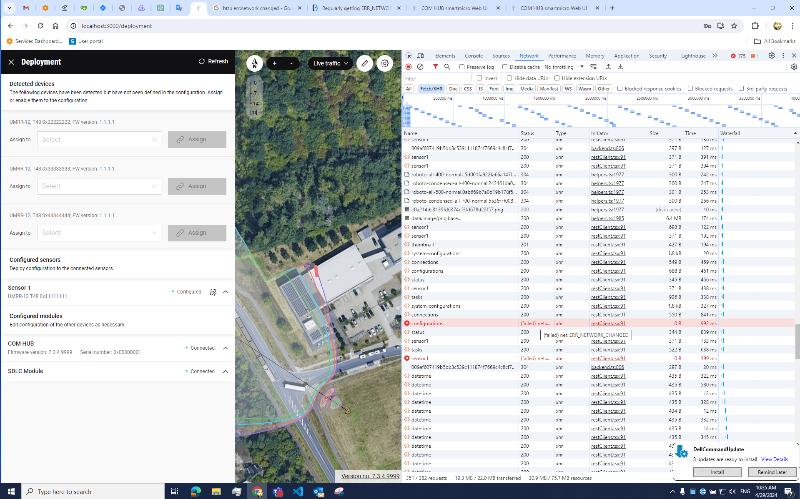Check the Blocked requests checkbox

coord(690,88)
